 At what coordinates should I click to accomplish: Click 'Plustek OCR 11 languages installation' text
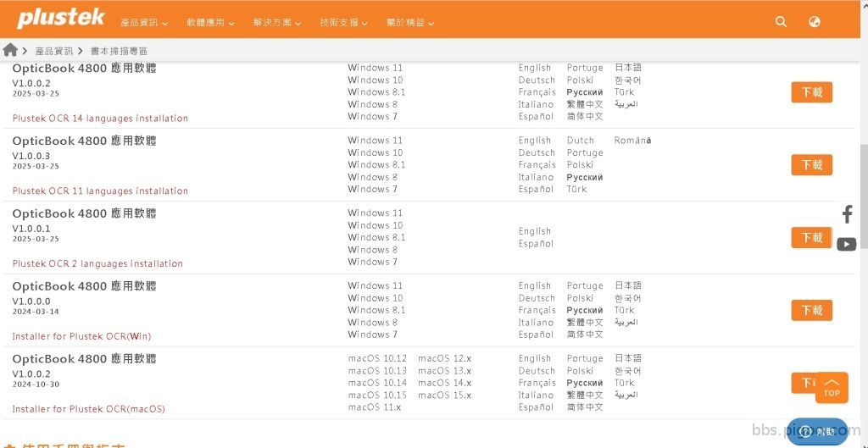(x=100, y=191)
